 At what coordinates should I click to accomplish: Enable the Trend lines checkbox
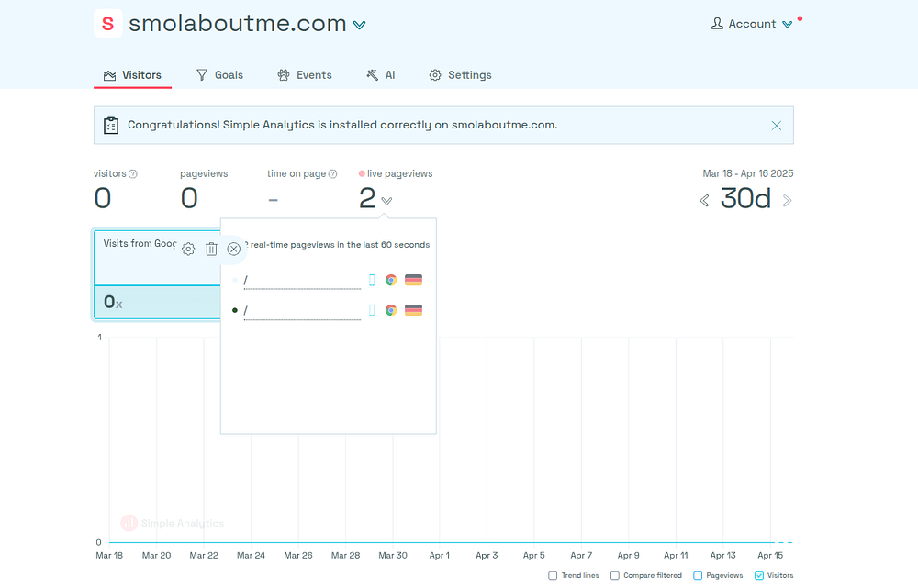553,576
